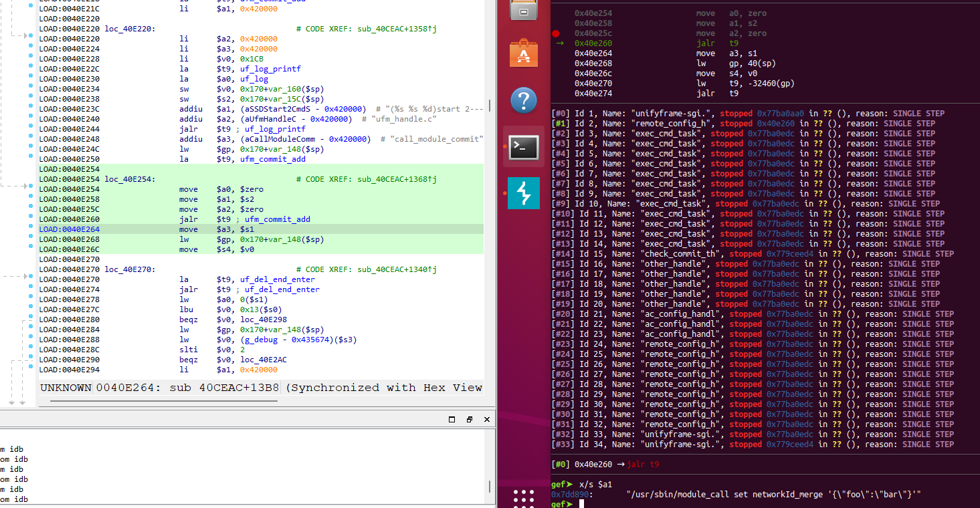Click the IDA disassembly vertical scrollbar thumb
980x508 pixels.
pos(490,106)
